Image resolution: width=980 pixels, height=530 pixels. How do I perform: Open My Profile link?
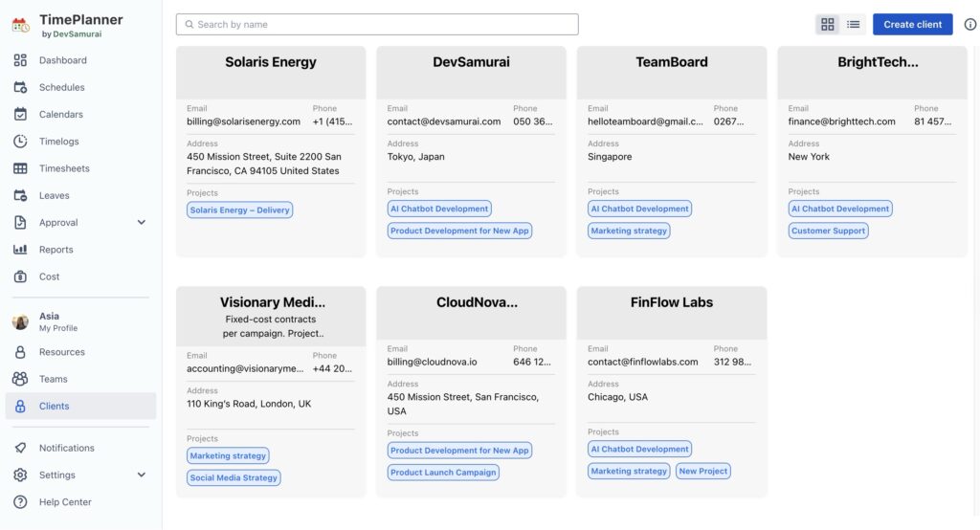click(58, 328)
